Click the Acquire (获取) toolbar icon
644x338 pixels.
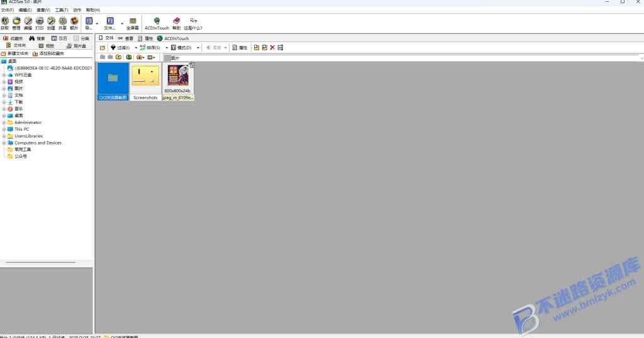[x=5, y=23]
